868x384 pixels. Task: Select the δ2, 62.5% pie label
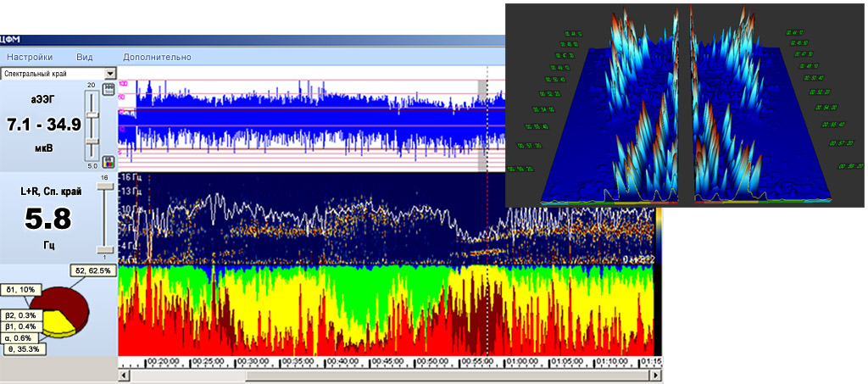point(93,270)
